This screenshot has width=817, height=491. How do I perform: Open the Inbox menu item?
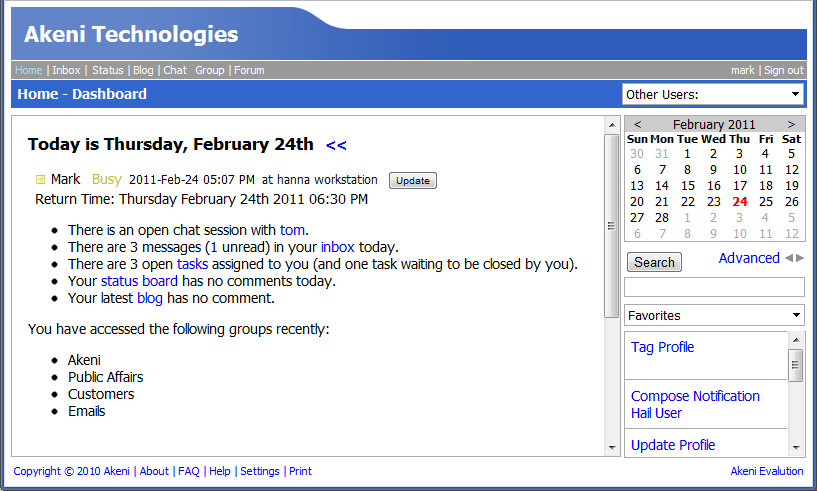point(67,70)
